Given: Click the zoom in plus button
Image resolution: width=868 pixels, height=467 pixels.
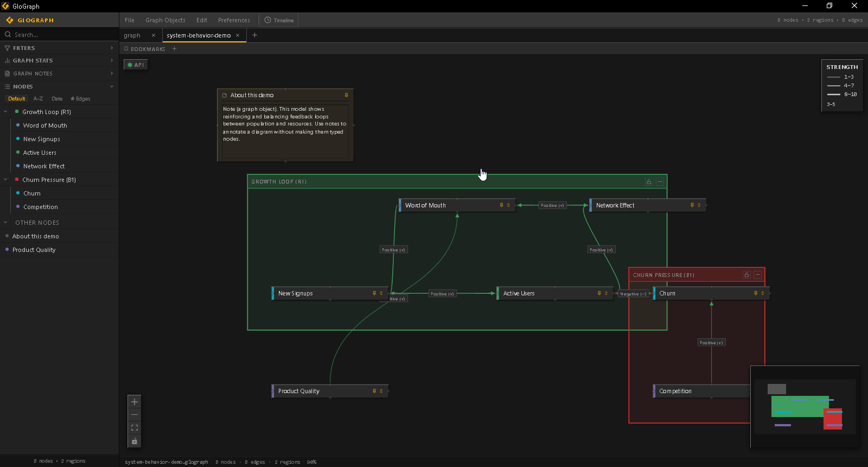Looking at the screenshot, I should [135, 402].
